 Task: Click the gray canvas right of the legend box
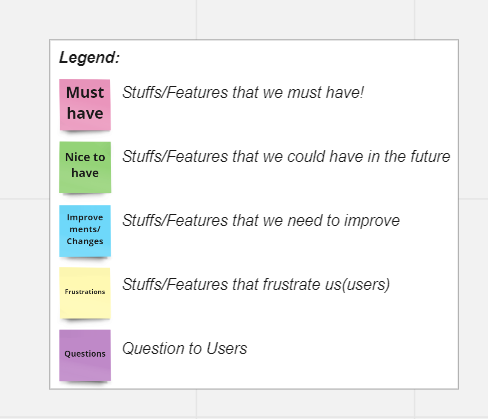474,213
